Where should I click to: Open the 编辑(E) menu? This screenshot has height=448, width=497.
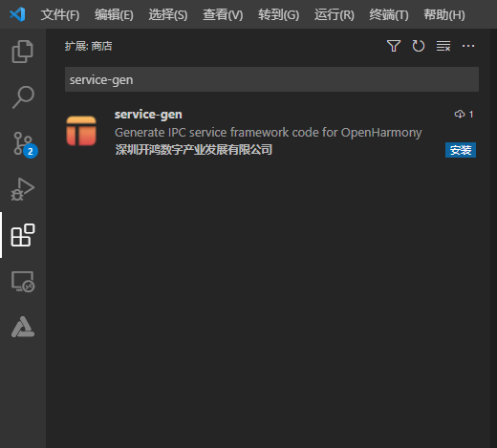(x=114, y=15)
